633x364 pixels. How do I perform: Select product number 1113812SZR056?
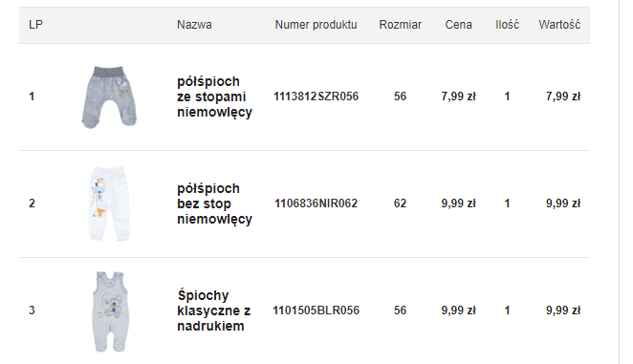click(x=316, y=96)
